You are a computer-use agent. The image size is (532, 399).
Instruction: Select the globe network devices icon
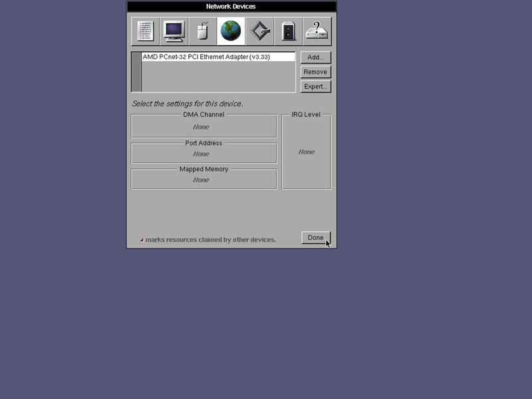pos(231,31)
